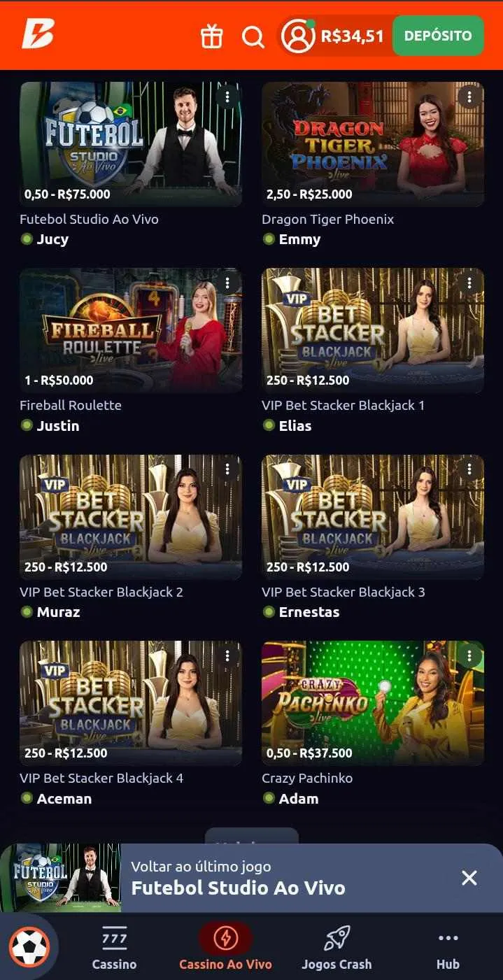Open three-dot menu on Fireball Roulette card
This screenshot has height=980, width=503.
pyautogui.click(x=227, y=283)
